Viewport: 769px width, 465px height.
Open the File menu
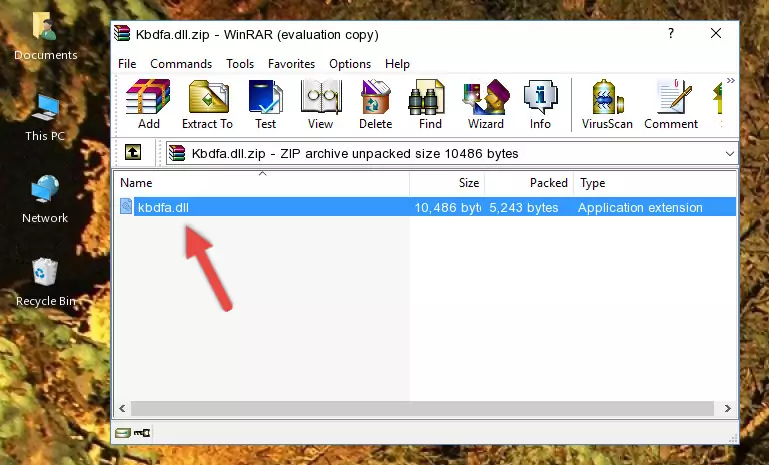(x=127, y=64)
